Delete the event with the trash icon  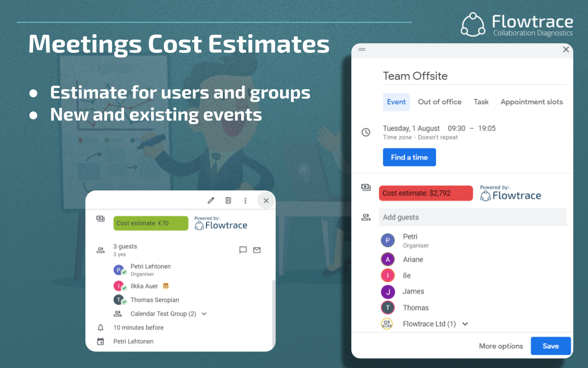(x=228, y=200)
